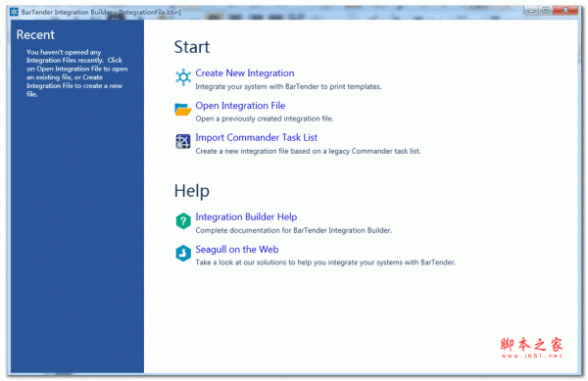
Task: Click the Start section heading
Action: pos(192,47)
